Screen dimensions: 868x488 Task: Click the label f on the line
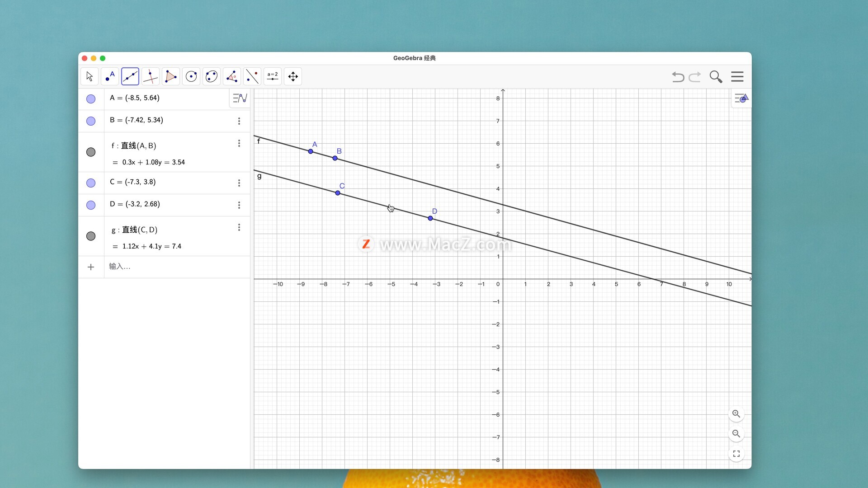tap(259, 141)
